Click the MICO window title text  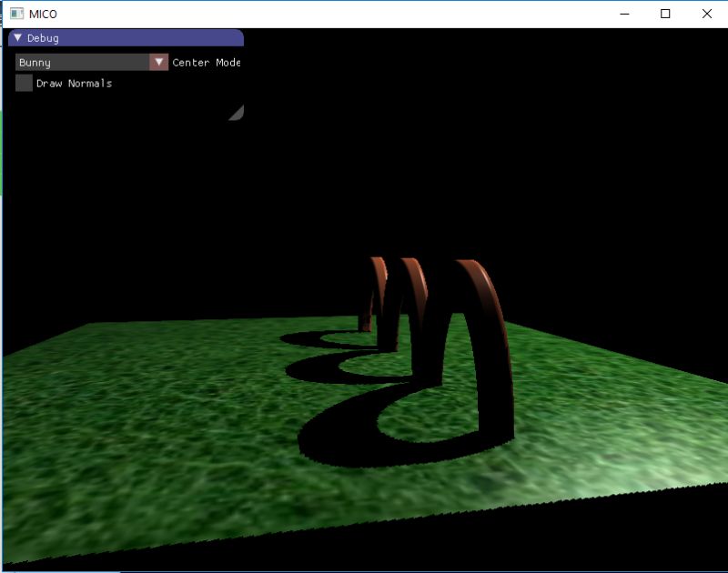coord(44,14)
